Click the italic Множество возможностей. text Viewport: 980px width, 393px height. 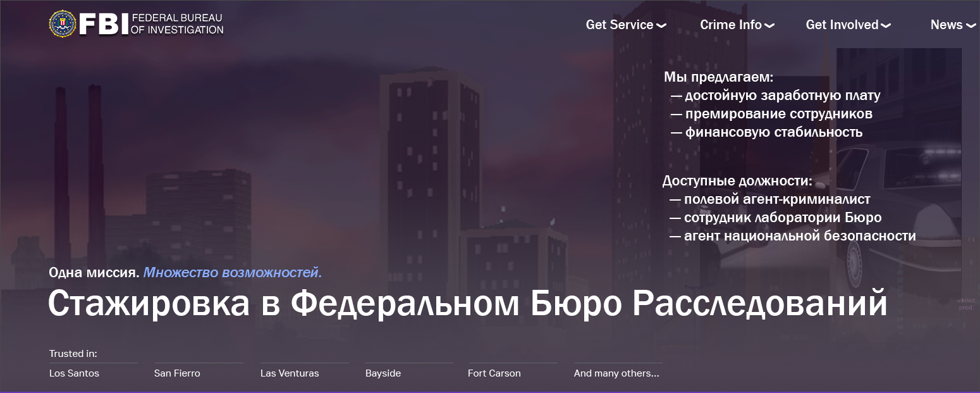[x=233, y=273]
